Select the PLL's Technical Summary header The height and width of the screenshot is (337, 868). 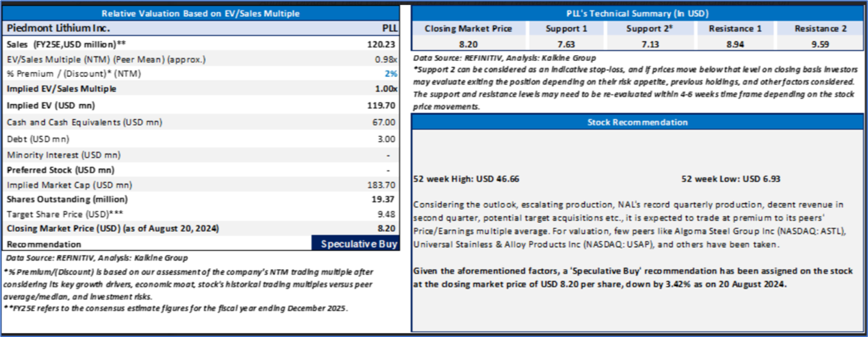point(637,13)
